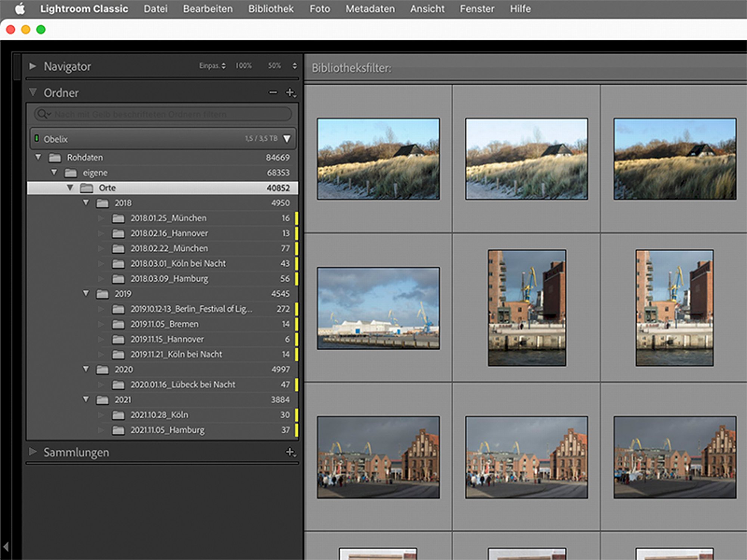Click the Orte photo count 40852

pyautogui.click(x=278, y=188)
